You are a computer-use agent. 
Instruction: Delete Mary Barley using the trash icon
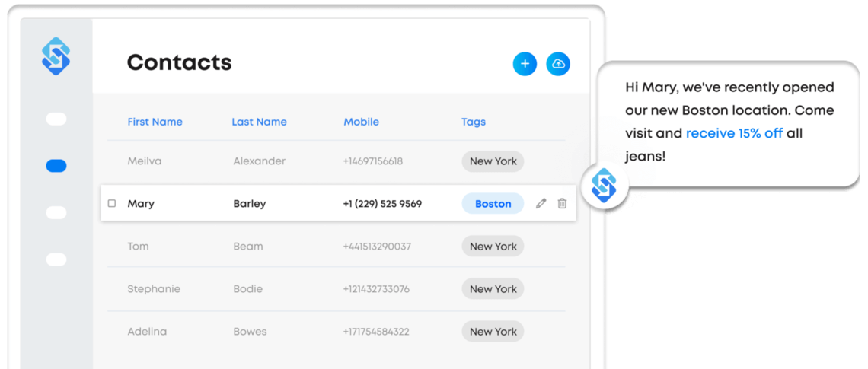(562, 204)
